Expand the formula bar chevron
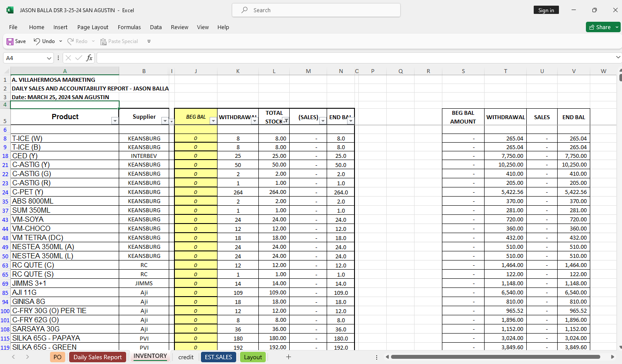Viewport: 622px width, 364px height. tap(618, 57)
